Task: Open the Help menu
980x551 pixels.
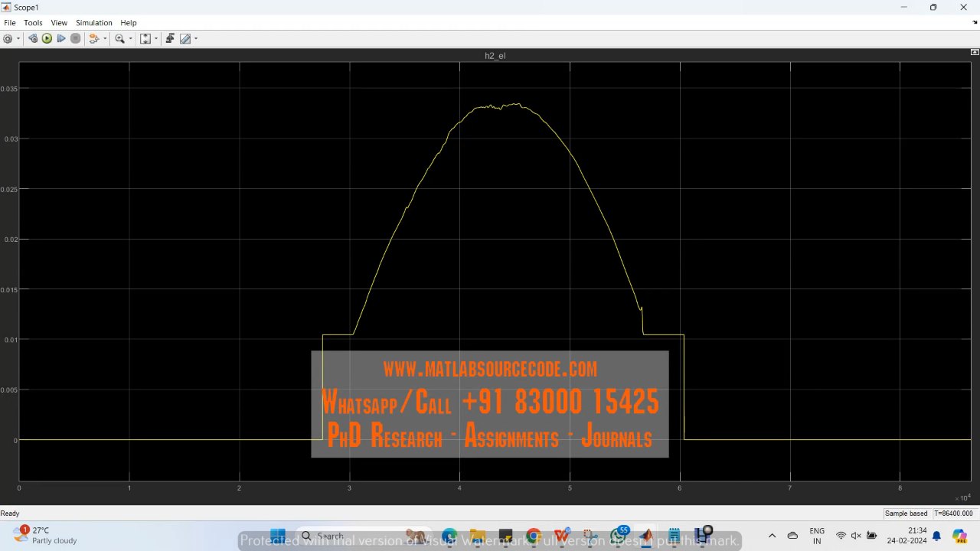Action: 129,23
